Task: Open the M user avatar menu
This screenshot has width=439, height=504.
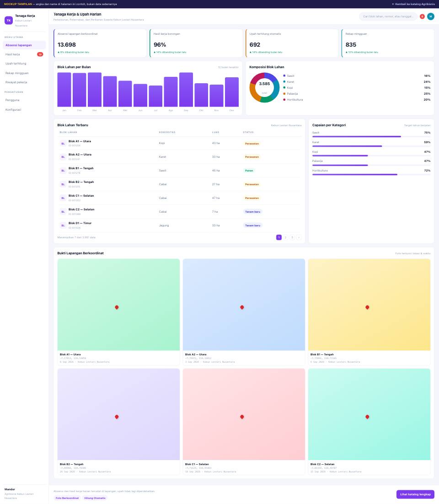Action: (x=431, y=16)
